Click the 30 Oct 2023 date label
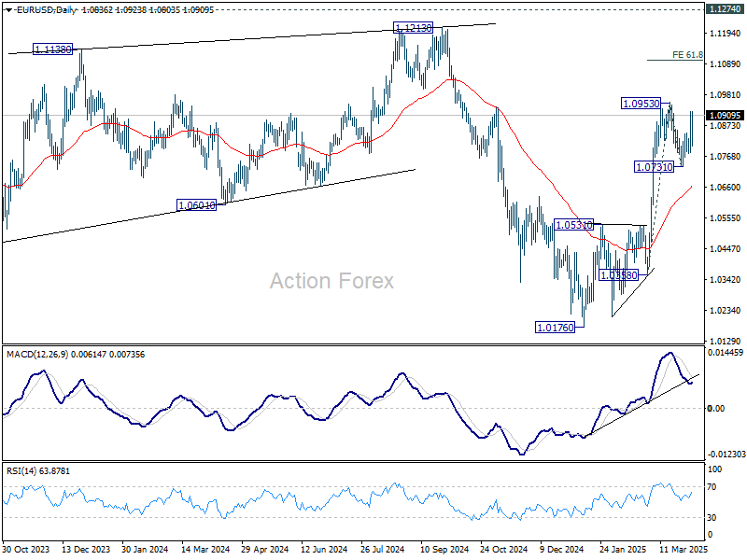Image resolution: width=747 pixels, height=560 pixels. (x=26, y=549)
